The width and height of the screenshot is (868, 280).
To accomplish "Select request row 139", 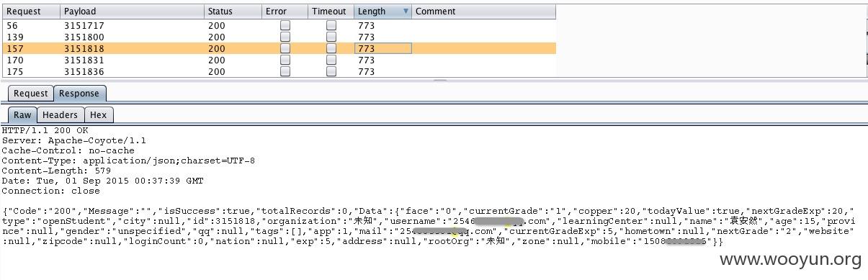I will coord(279,37).
